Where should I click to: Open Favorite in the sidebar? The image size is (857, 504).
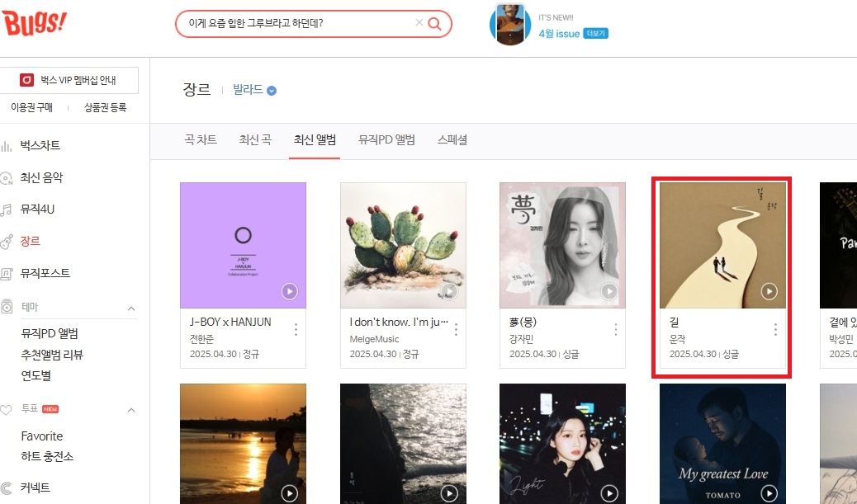click(x=42, y=436)
